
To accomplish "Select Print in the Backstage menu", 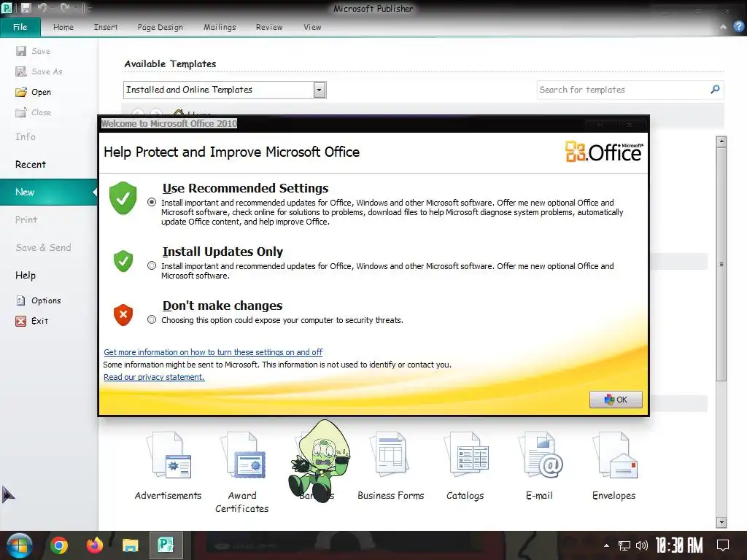I will coord(26,219).
